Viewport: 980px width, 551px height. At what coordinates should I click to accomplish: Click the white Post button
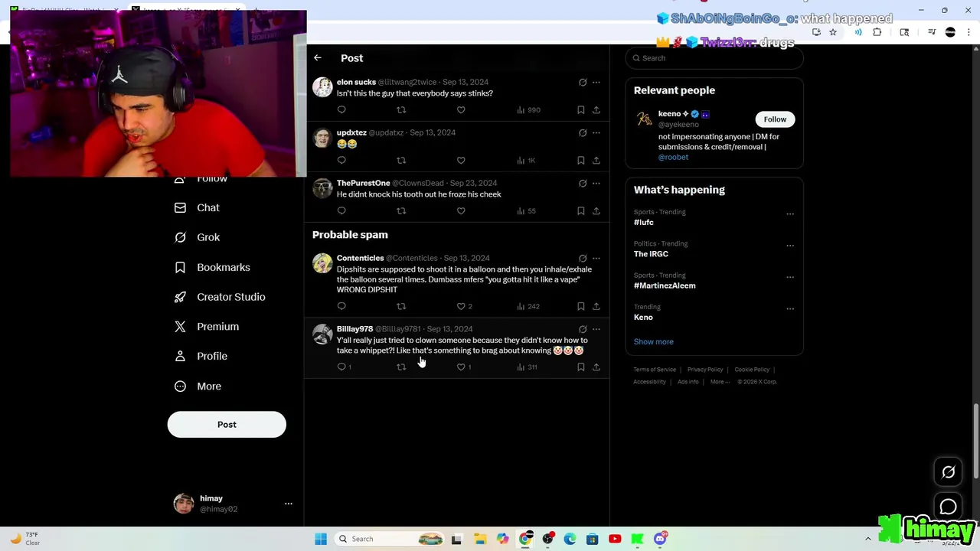227,425
